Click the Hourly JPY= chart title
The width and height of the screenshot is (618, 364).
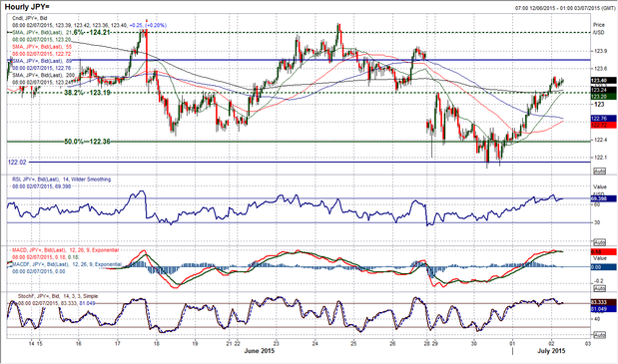tap(27, 6)
